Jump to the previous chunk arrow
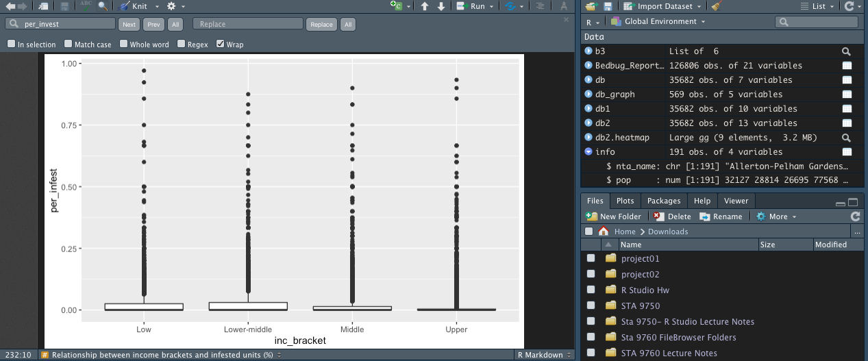Viewport: 868px width, 361px height. click(425, 6)
